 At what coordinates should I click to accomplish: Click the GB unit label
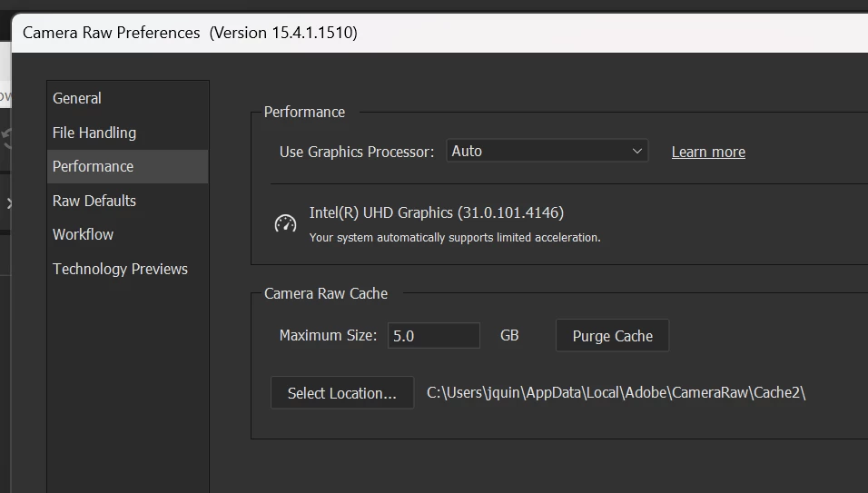pos(509,335)
